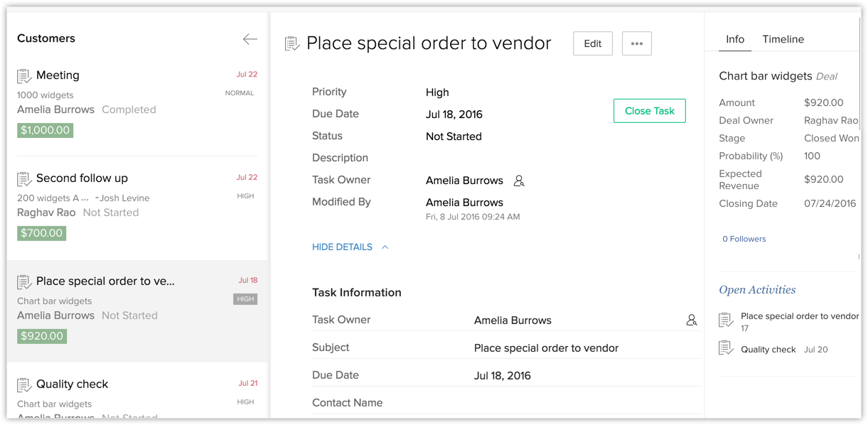The image size is (868, 425).
Task: Click the Edit button
Action: click(592, 43)
